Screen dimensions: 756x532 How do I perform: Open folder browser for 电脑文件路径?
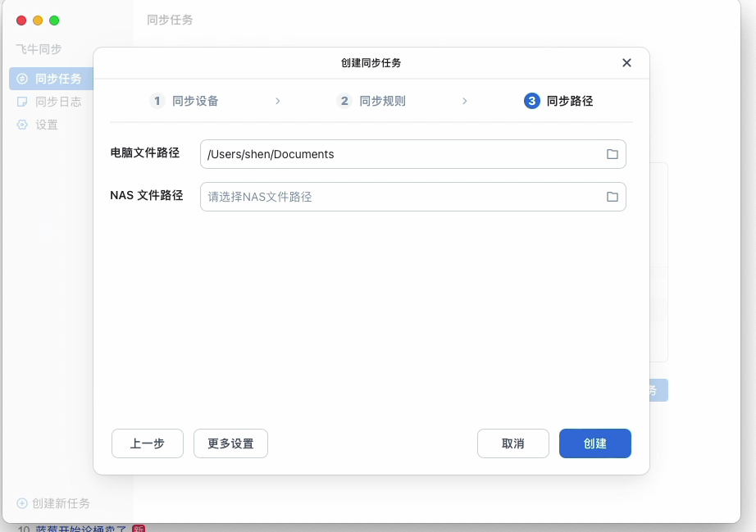coord(612,153)
